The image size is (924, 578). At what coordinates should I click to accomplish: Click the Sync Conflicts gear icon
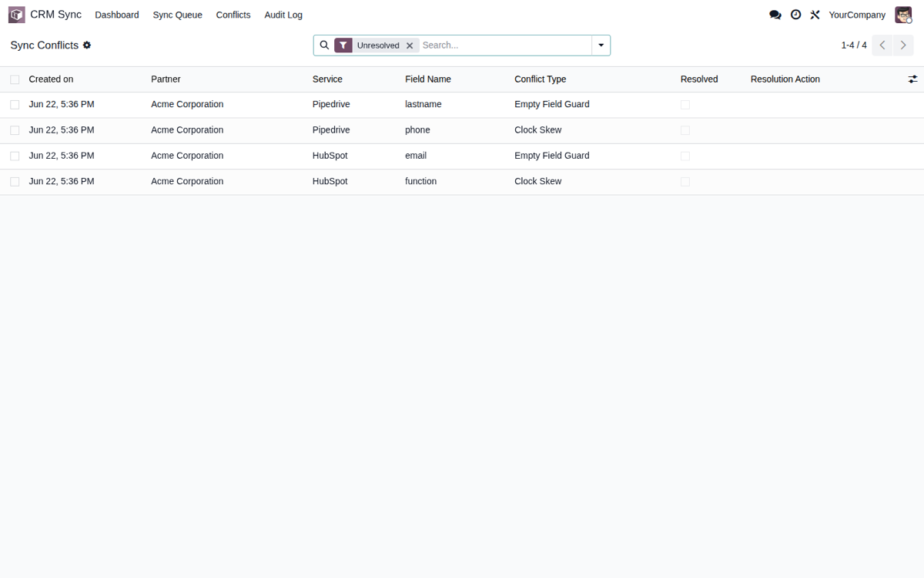[x=87, y=45]
